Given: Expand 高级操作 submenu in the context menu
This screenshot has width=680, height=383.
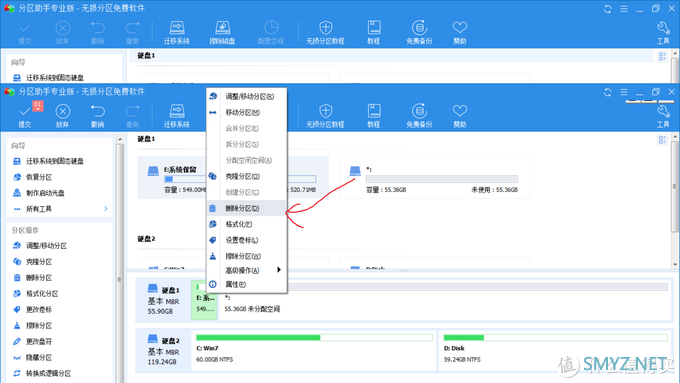Looking at the screenshot, I should coord(246,270).
